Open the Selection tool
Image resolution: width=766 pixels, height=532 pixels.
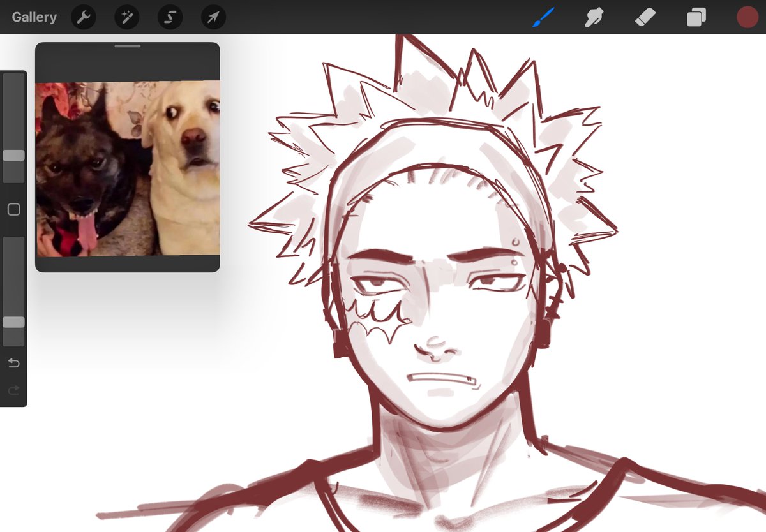[x=170, y=17]
